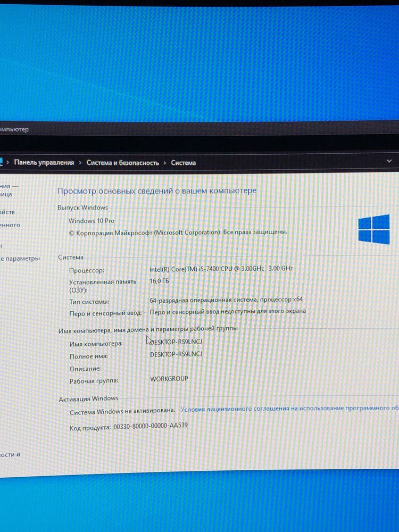The width and height of the screenshot is (399, 532).
Task: Click the "Рабочая группа:" label
Action: tap(94, 381)
